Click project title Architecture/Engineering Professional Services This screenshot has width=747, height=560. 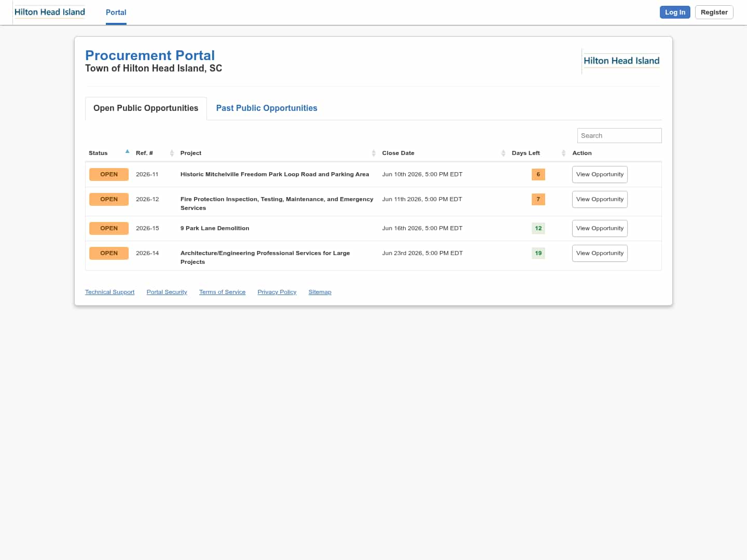[265, 257]
